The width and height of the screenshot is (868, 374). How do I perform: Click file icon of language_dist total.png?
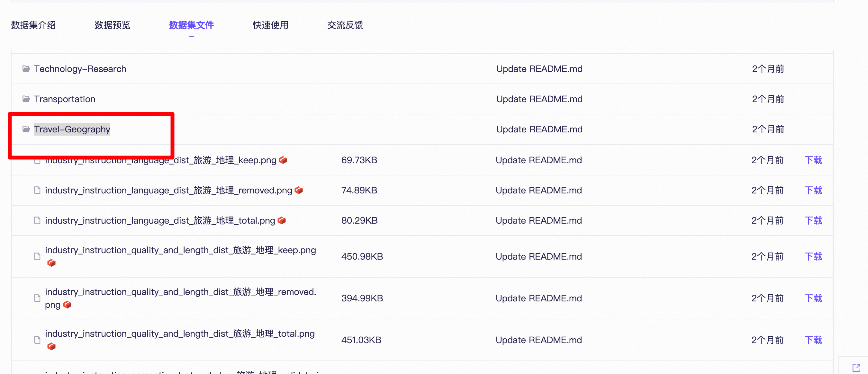(37, 220)
